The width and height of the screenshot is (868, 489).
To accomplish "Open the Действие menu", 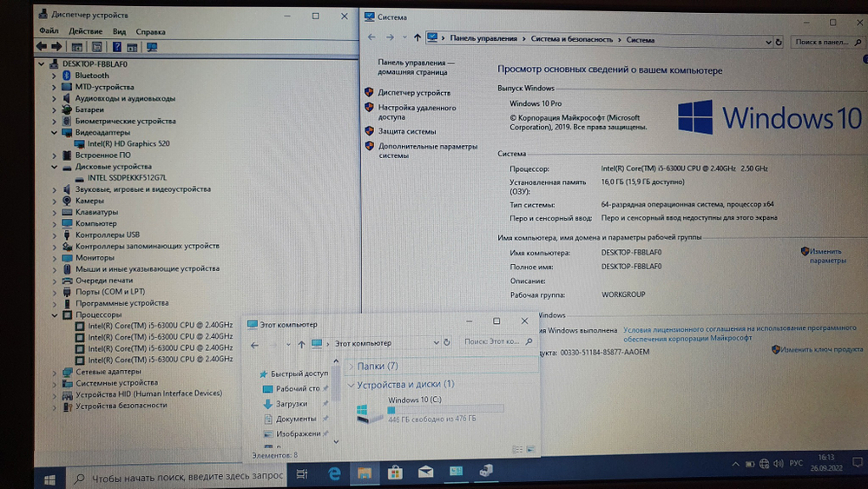I will [x=85, y=31].
